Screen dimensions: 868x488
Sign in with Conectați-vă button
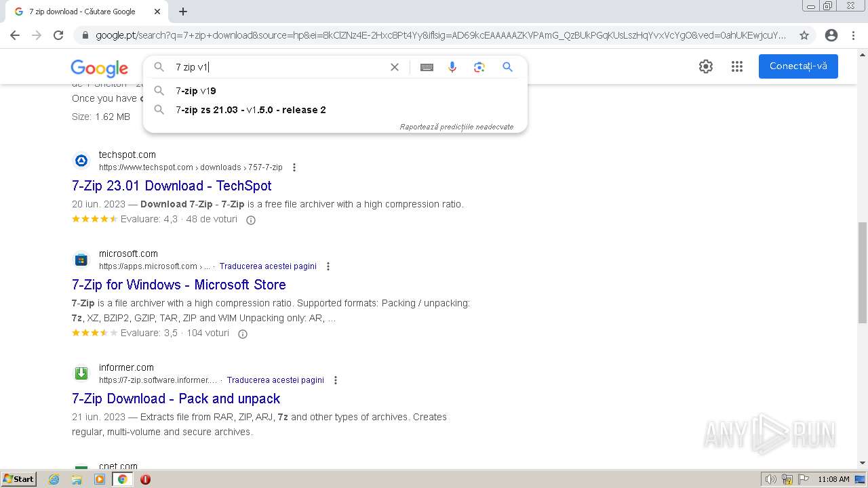[798, 66]
